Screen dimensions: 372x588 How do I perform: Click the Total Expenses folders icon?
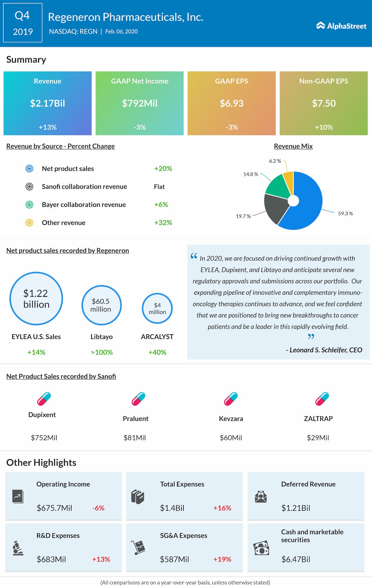138,497
